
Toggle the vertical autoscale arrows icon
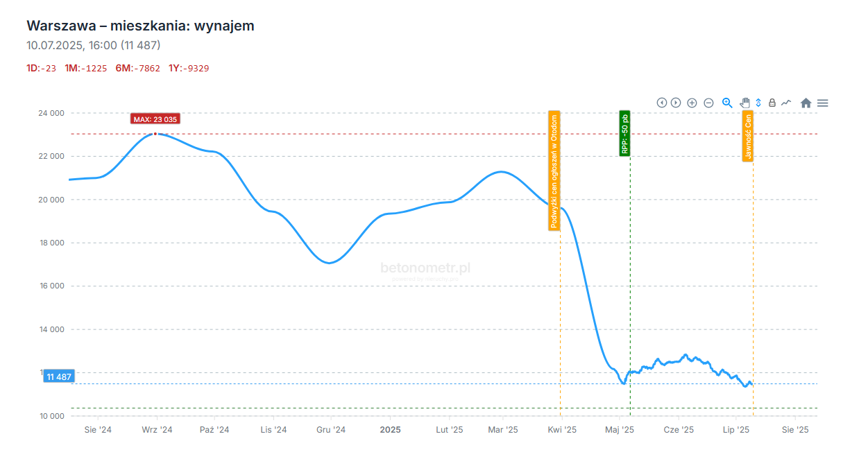(x=758, y=103)
